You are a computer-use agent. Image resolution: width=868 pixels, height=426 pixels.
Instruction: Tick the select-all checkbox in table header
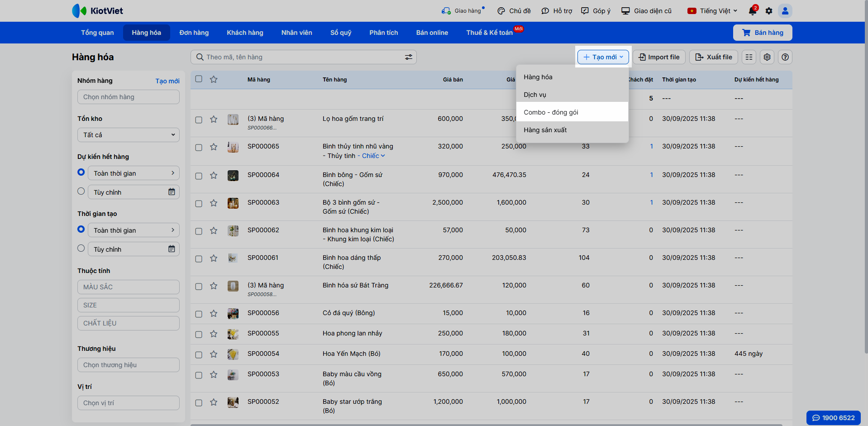click(199, 79)
